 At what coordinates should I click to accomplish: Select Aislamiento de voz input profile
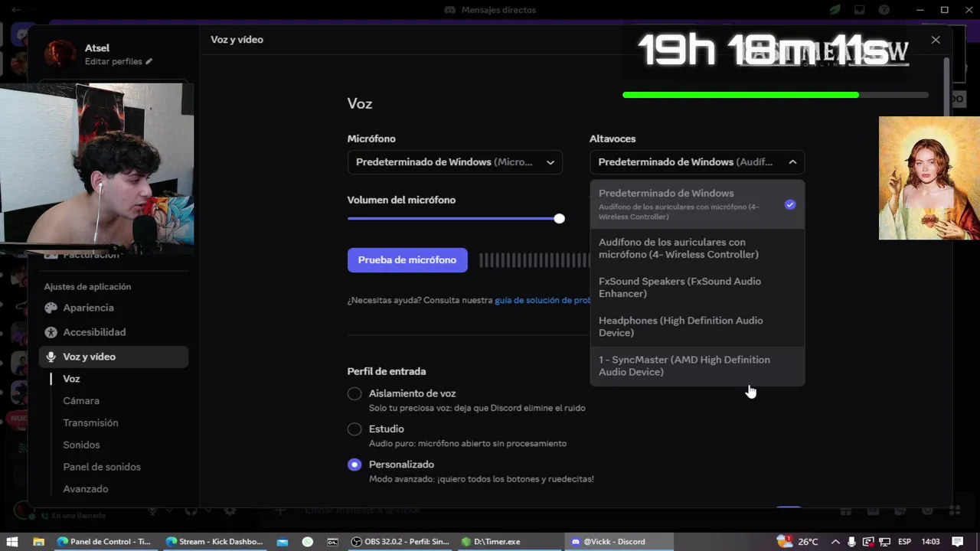point(354,393)
